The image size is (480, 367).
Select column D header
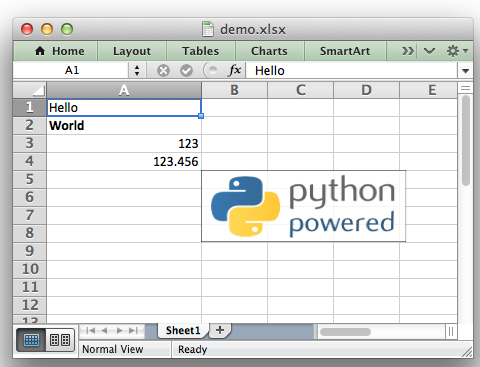[366, 90]
